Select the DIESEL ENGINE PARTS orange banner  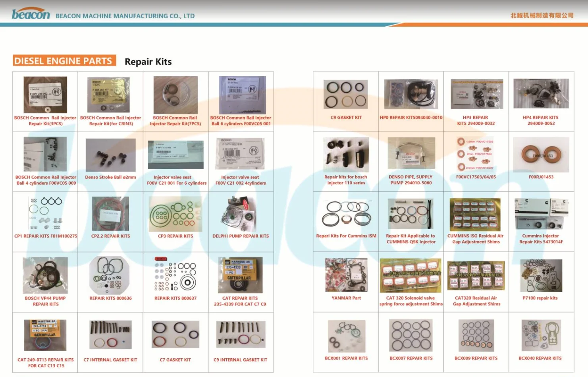[64, 61]
